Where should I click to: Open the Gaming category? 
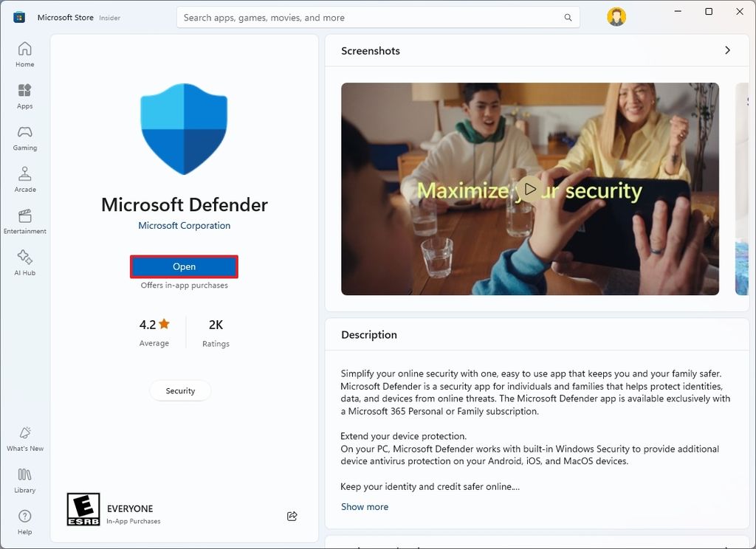[24, 138]
